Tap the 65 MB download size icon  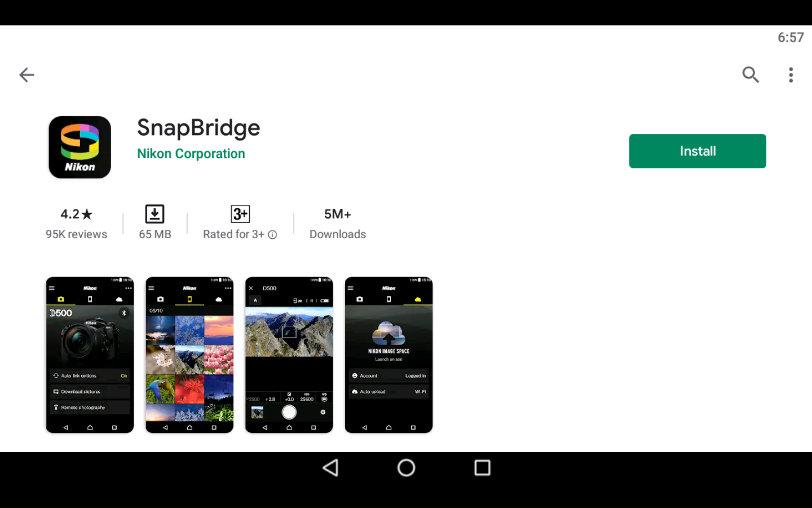(x=155, y=214)
